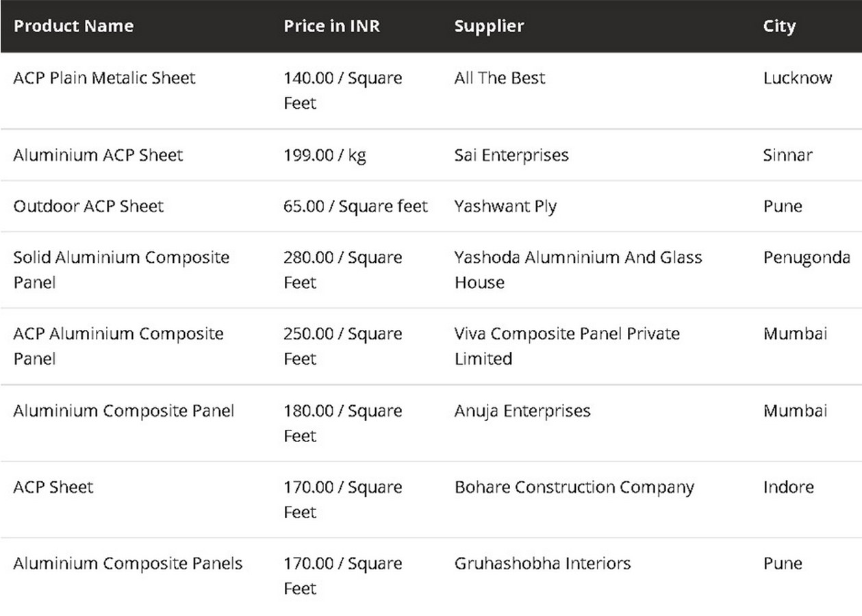The height and width of the screenshot is (616, 862).
Task: Click Bohare Construction Company
Action: (574, 487)
